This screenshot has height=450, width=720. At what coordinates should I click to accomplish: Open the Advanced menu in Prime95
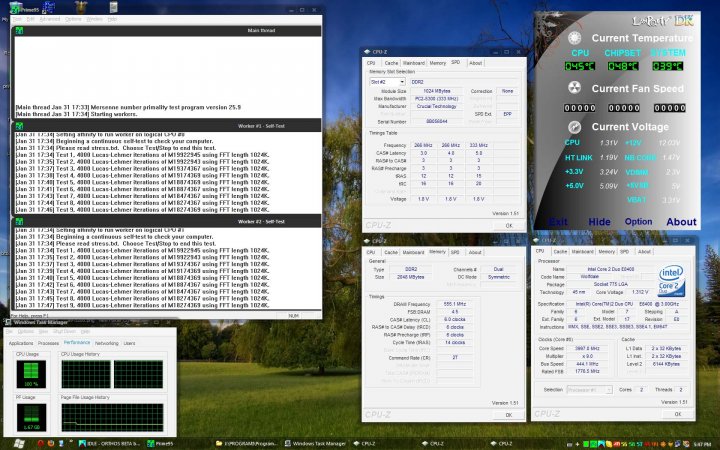48,19
